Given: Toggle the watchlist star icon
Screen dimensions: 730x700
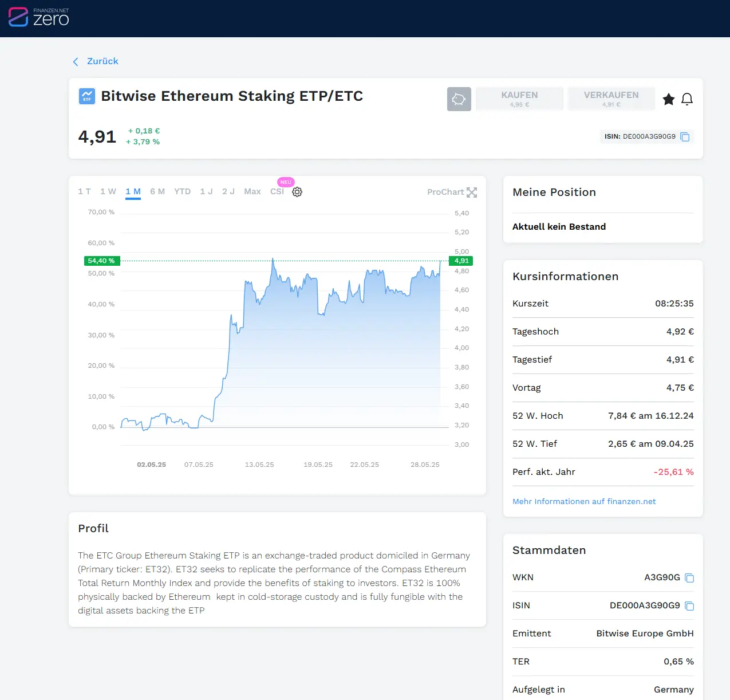Looking at the screenshot, I should [668, 100].
